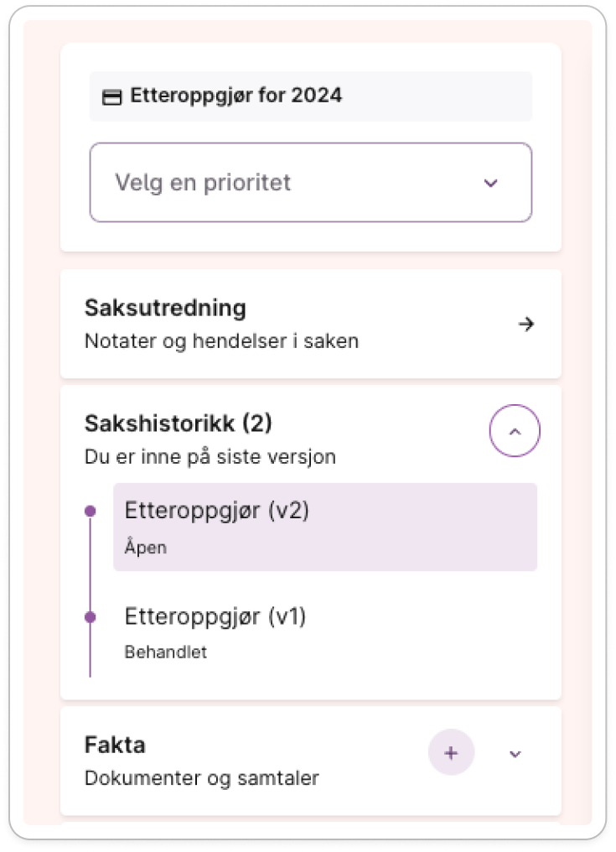
Task: Add a new fact with the plus button
Action: (451, 752)
